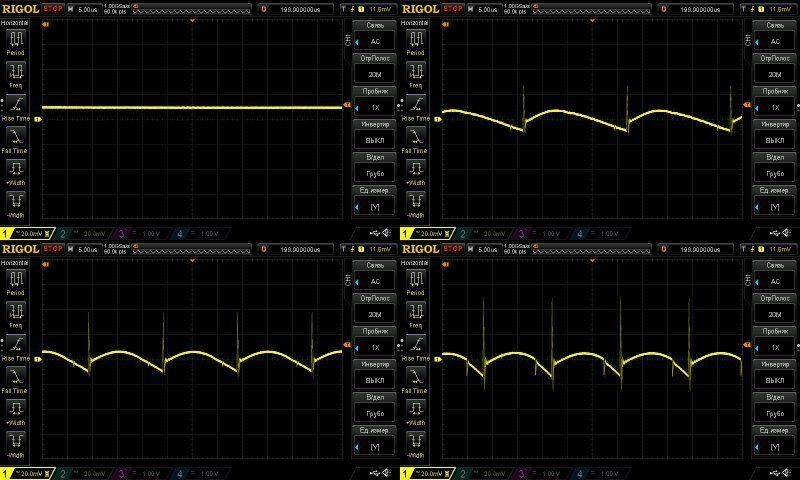
Task: Select Rise Time measurement in top-right scope capture
Action: (x=415, y=108)
